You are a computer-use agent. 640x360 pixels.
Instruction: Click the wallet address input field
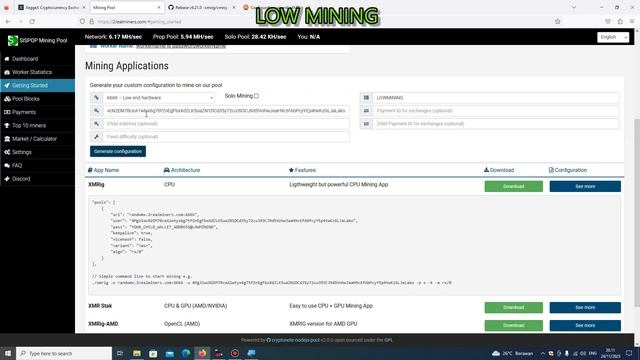(226, 111)
